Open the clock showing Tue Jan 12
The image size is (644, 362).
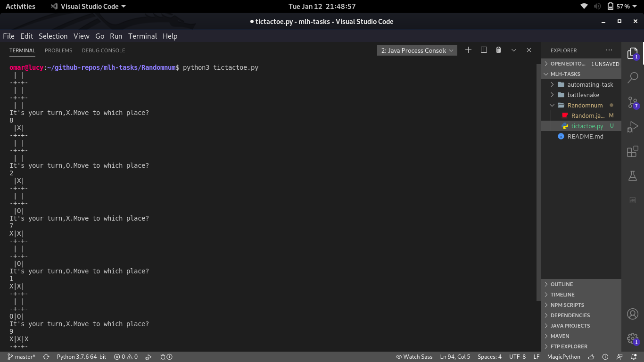click(x=322, y=7)
